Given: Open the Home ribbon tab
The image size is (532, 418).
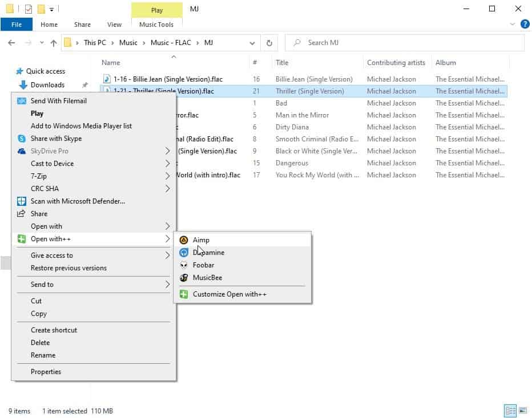Looking at the screenshot, I should tap(49, 25).
